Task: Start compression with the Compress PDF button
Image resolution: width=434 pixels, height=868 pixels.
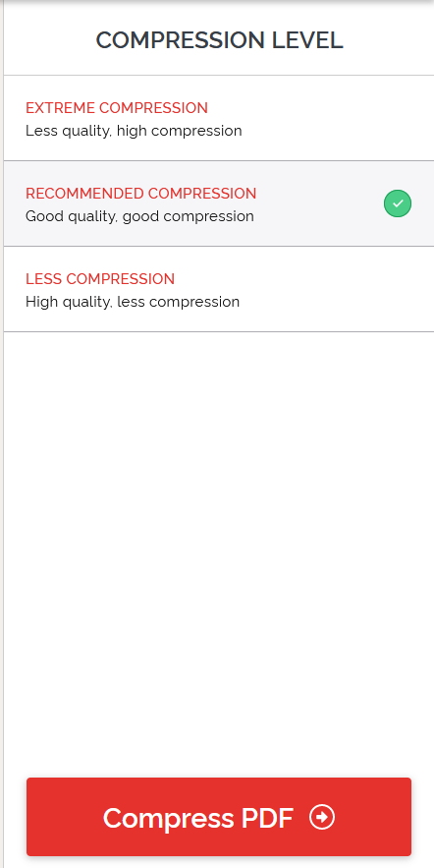Action: pos(219,817)
